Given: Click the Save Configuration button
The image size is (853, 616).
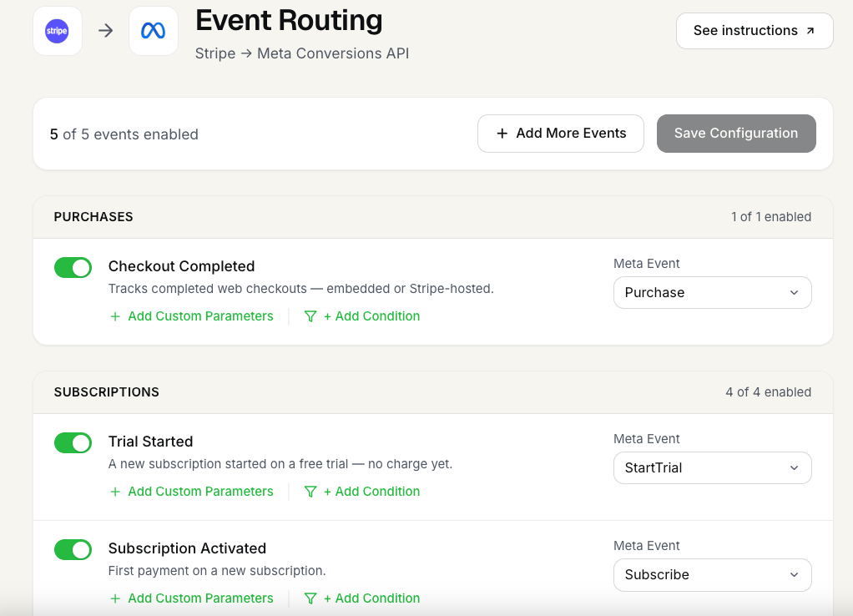Looking at the screenshot, I should click(x=736, y=134).
